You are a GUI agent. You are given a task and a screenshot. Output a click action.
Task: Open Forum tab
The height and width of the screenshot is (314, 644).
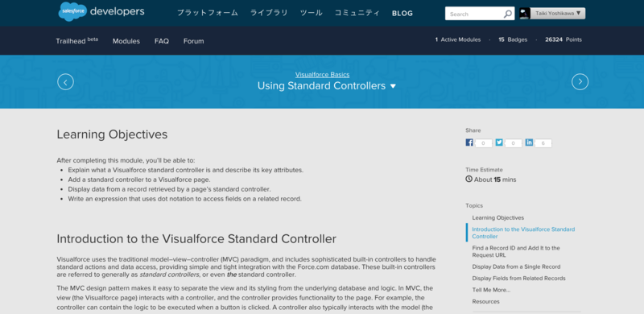193,41
